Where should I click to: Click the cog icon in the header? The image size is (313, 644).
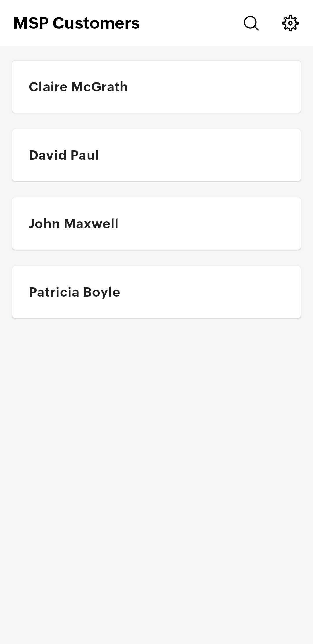tap(290, 23)
